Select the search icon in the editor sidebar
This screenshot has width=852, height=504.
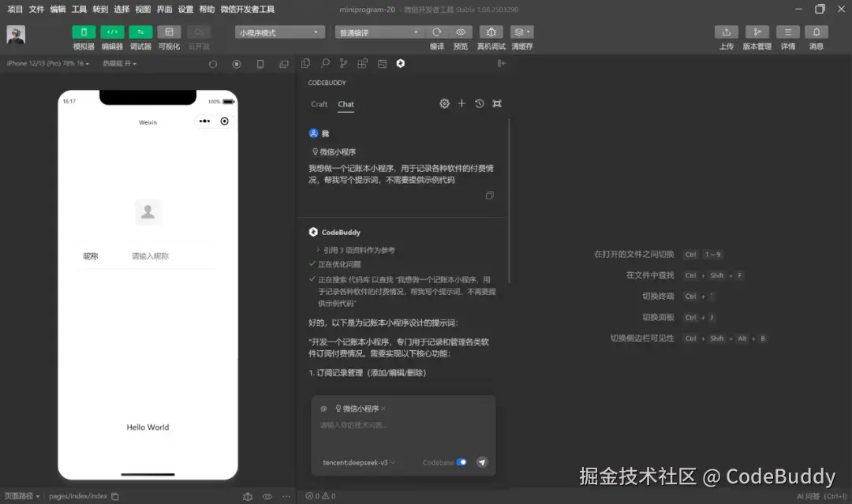325,64
